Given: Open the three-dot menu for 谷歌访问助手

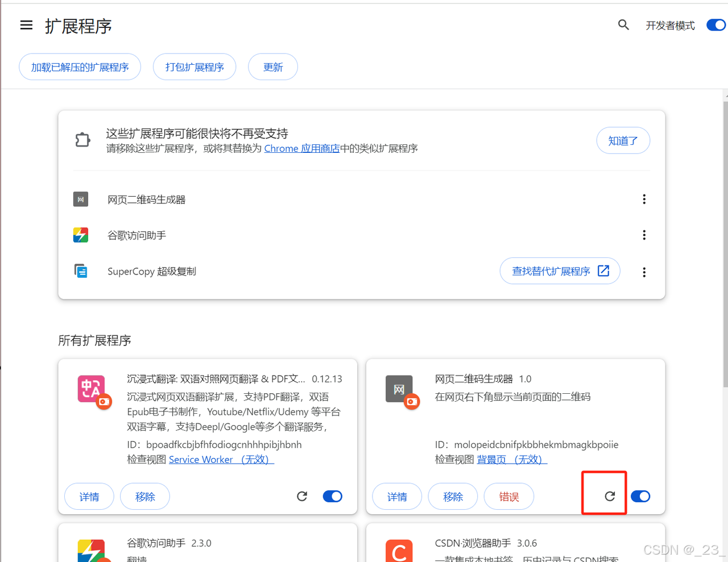Looking at the screenshot, I should click(644, 235).
